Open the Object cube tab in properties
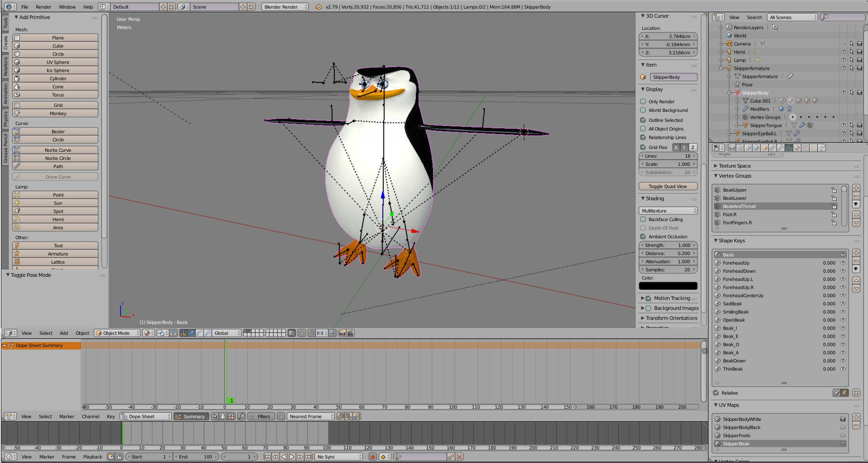This screenshot has width=868, height=463. click(x=764, y=148)
